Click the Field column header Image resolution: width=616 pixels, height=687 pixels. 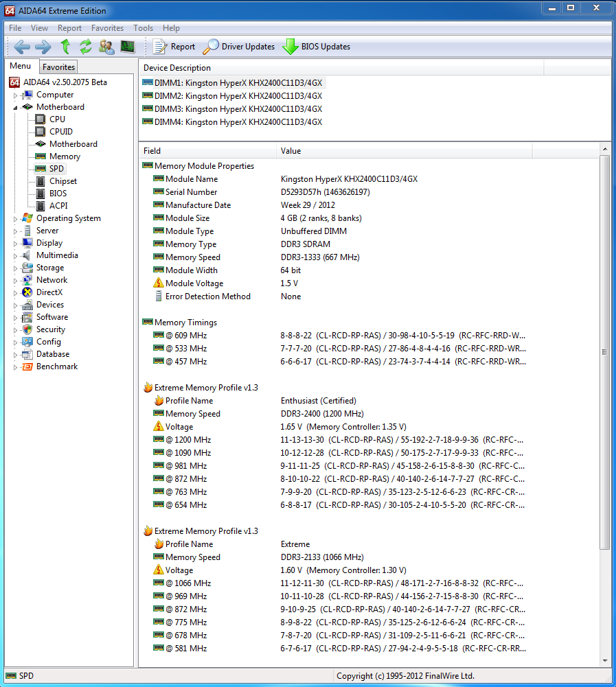pos(208,151)
